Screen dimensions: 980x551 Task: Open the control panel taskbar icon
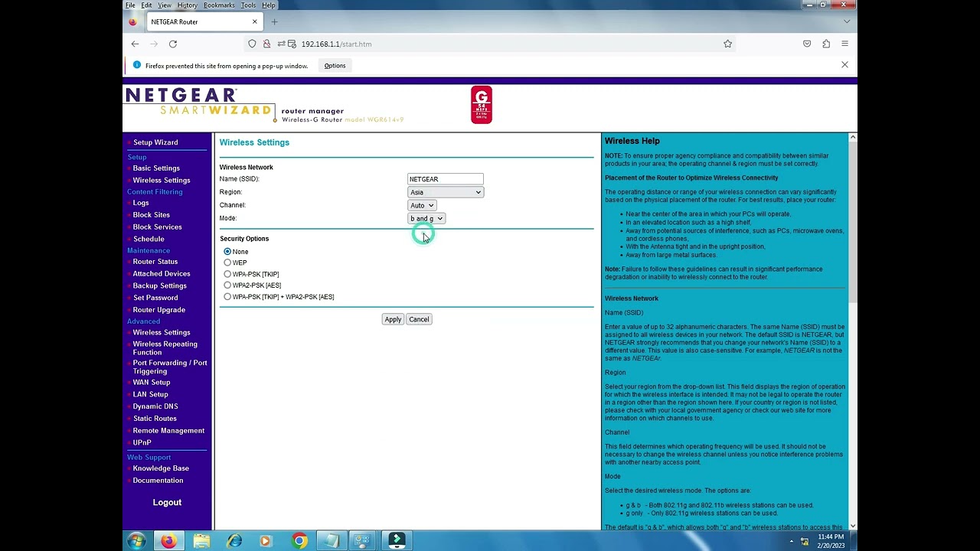[x=362, y=541]
